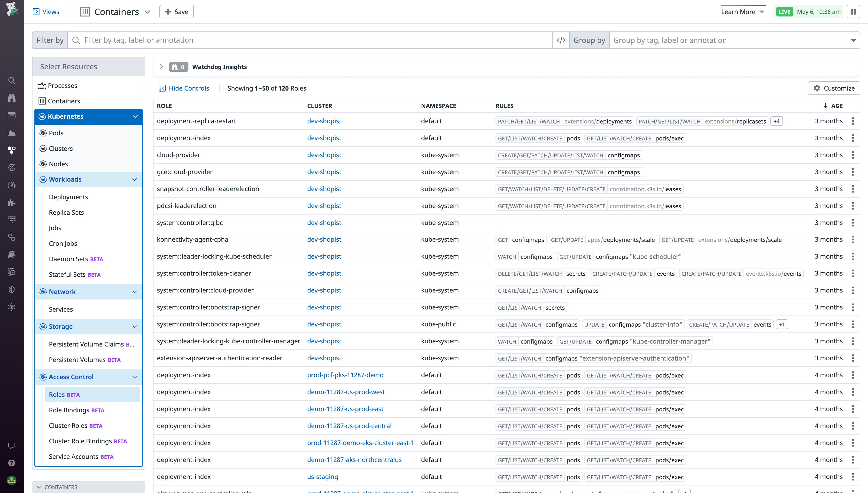This screenshot has width=868, height=493.
Task: Open the search icon in the left rail
Action: (x=12, y=80)
